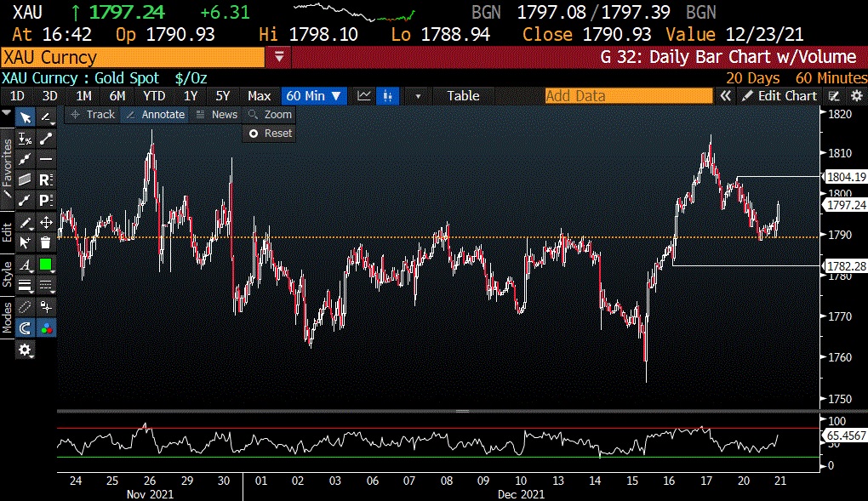Open the 60 Min interval dropdown
The width and height of the screenshot is (868, 501).
[x=314, y=96]
